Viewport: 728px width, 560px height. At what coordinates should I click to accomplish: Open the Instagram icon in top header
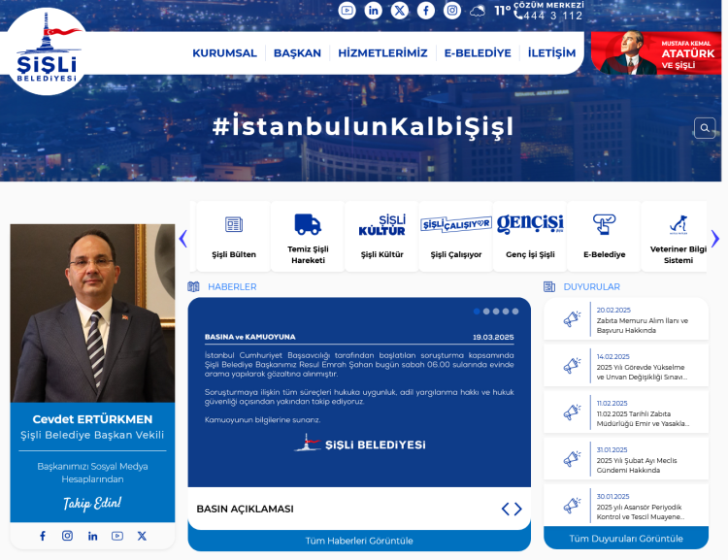(x=452, y=11)
